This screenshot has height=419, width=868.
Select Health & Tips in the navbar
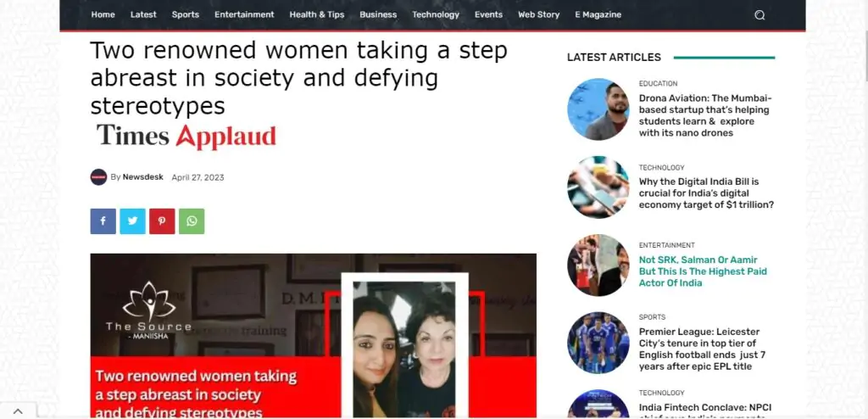[x=317, y=15]
